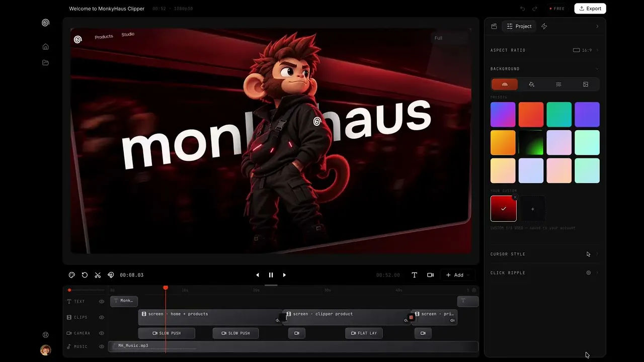Viewport: 644px width, 362px height.
Task: Add a new custom background swatch
Action: click(x=532, y=209)
